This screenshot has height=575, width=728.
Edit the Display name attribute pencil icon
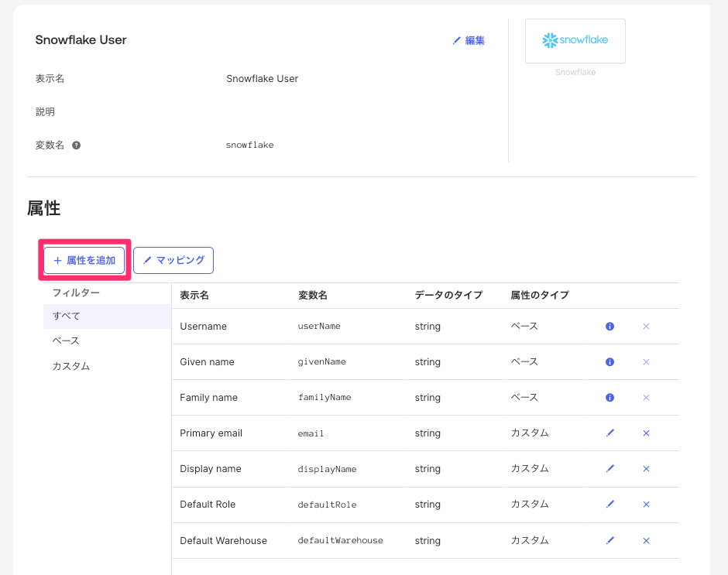[610, 469]
